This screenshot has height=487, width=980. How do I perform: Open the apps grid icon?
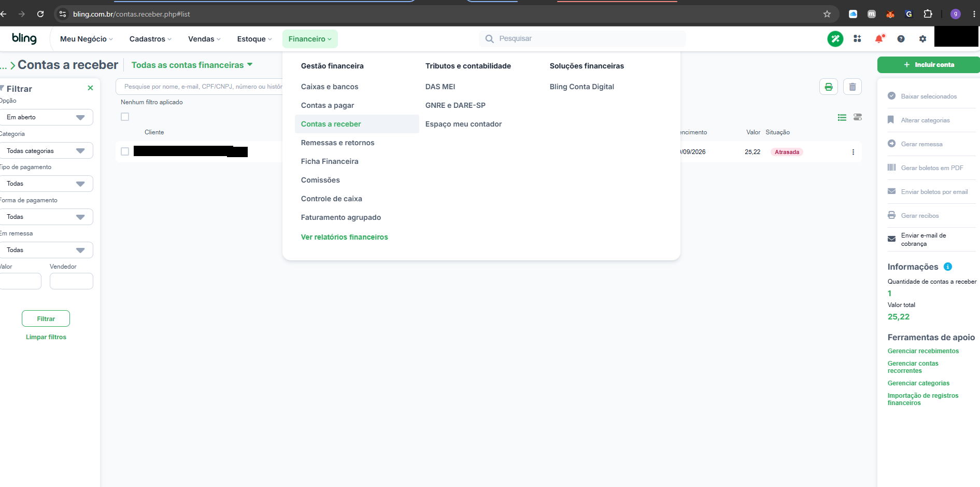pos(857,39)
